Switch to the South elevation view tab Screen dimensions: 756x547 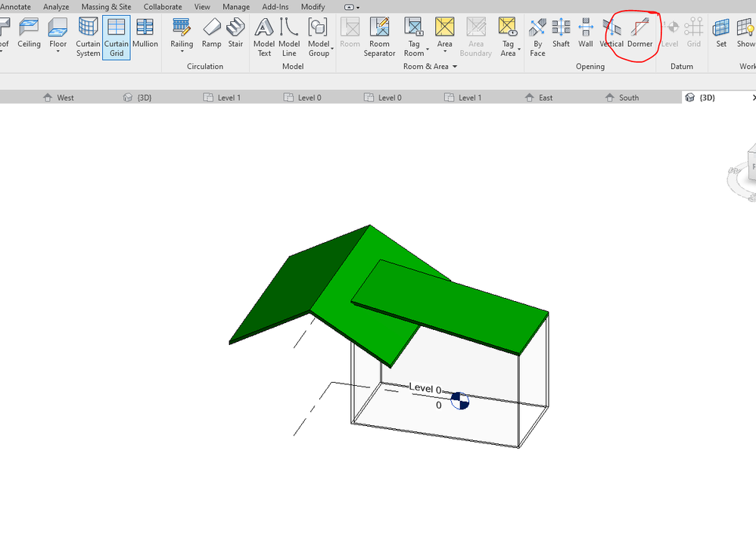622,98
